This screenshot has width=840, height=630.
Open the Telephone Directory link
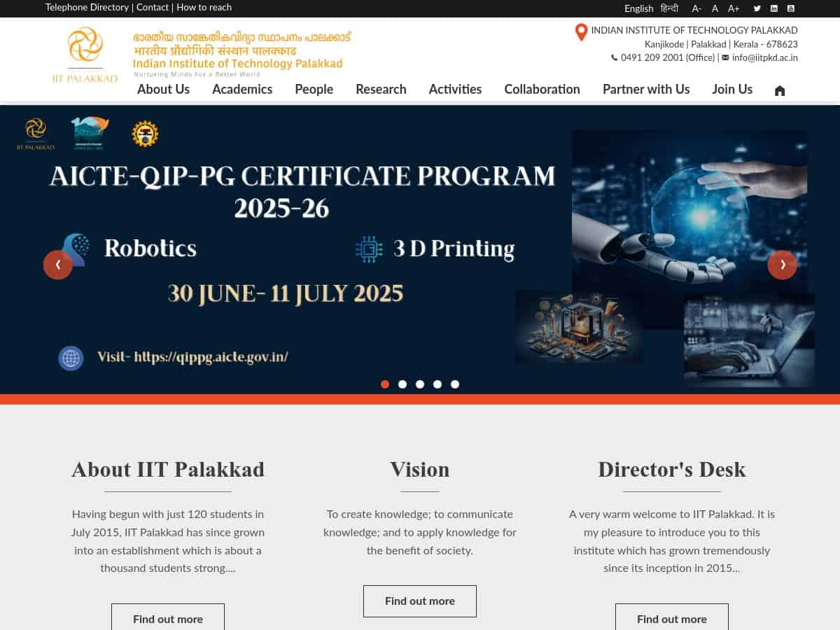87,7
